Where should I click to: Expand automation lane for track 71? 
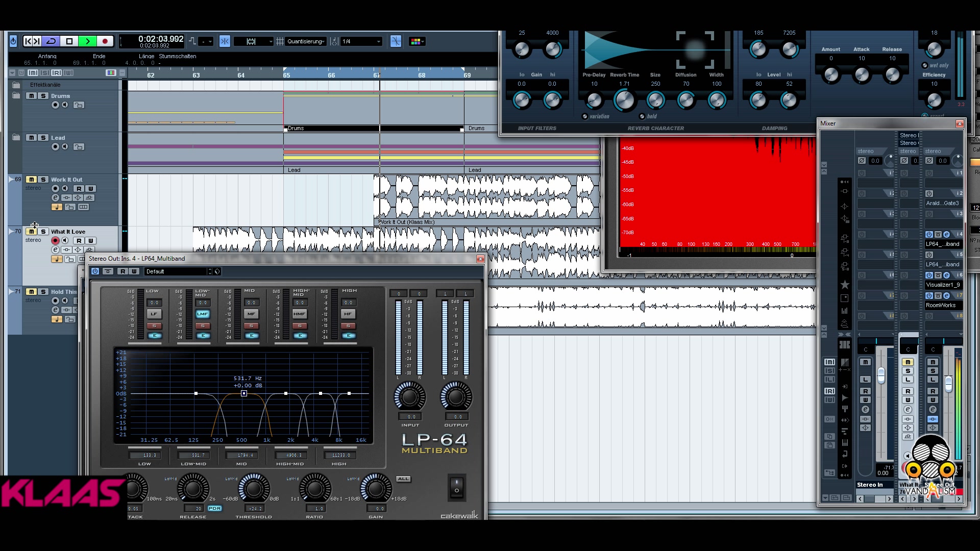click(x=11, y=291)
